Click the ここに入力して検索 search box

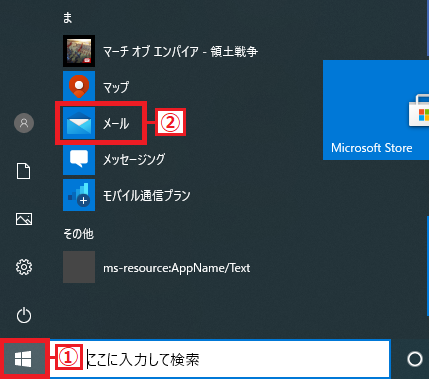tap(220, 359)
